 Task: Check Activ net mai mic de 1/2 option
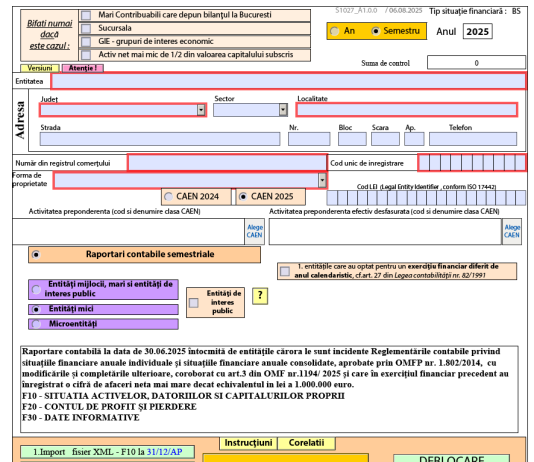coord(86,55)
